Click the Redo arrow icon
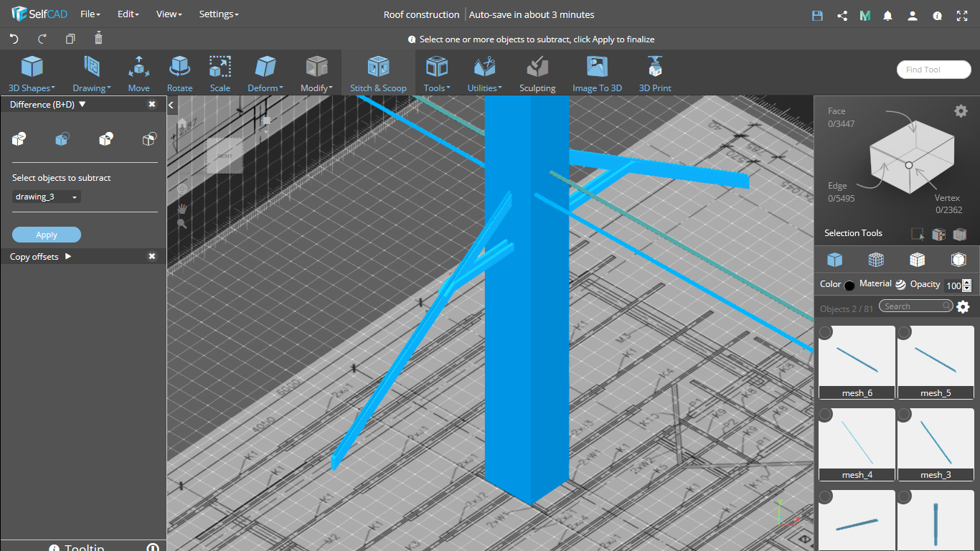This screenshot has height=551, width=980. tap(42, 39)
